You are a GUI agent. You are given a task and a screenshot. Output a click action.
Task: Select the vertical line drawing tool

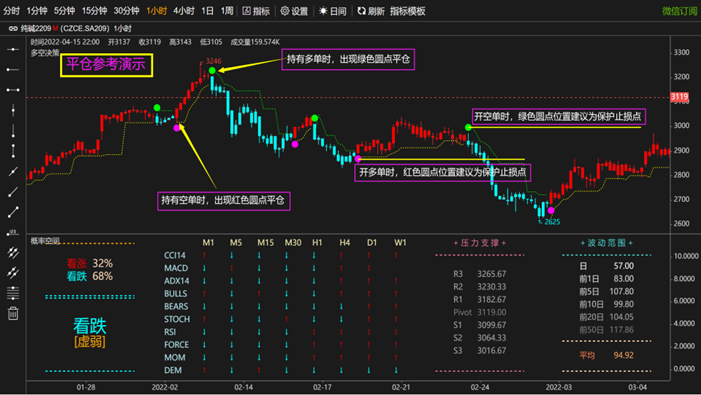point(13,110)
